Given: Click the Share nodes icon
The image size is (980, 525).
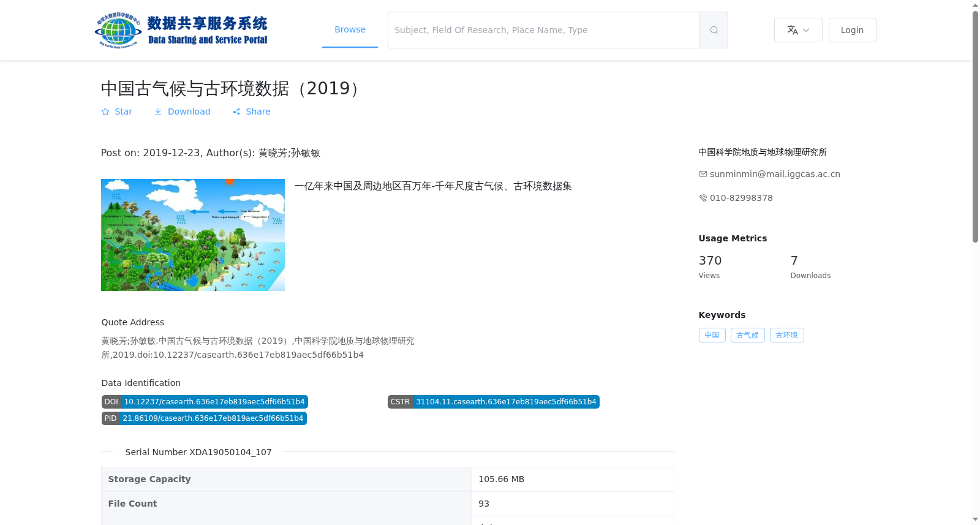Looking at the screenshot, I should click(x=236, y=111).
